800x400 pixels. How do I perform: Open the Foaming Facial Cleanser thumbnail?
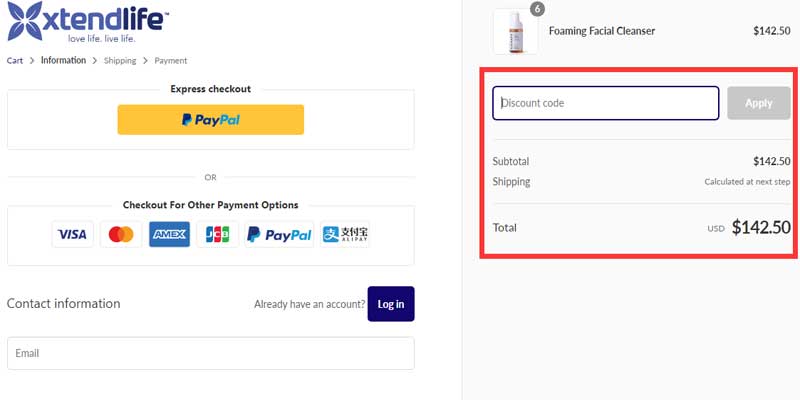coord(515,32)
